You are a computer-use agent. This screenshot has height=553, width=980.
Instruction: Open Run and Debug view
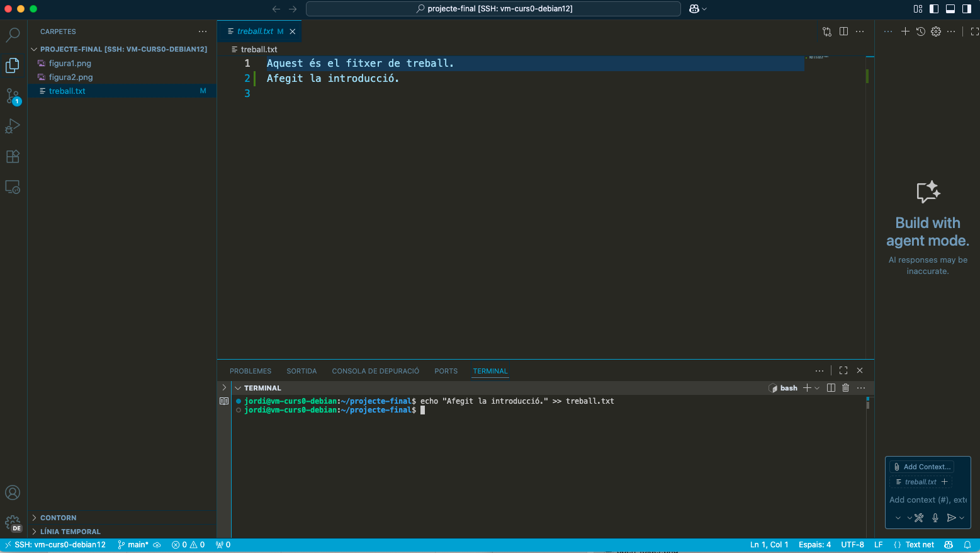click(13, 126)
